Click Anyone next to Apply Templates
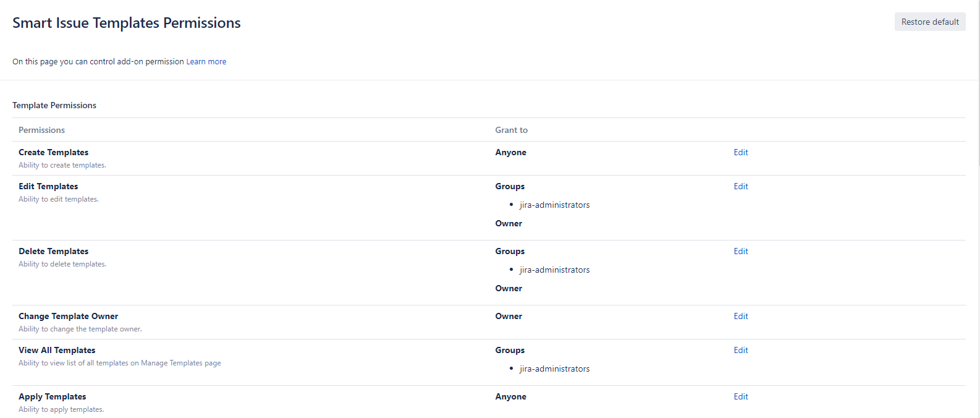 click(510, 396)
